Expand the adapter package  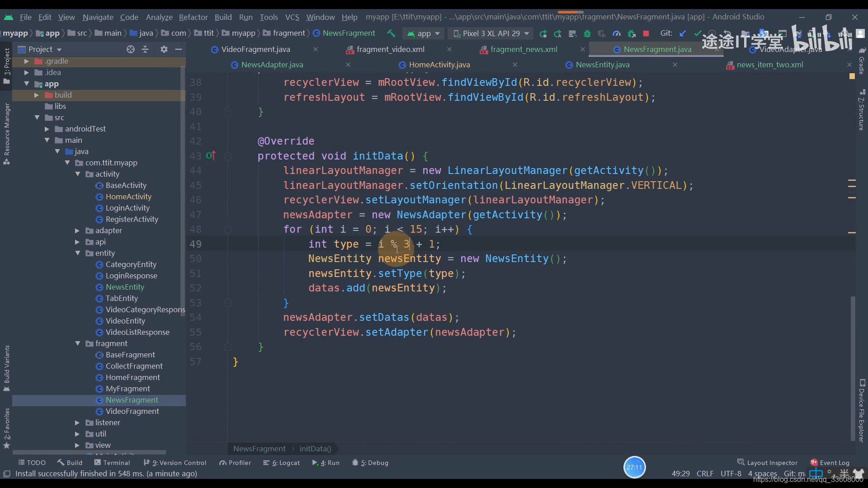(x=77, y=230)
